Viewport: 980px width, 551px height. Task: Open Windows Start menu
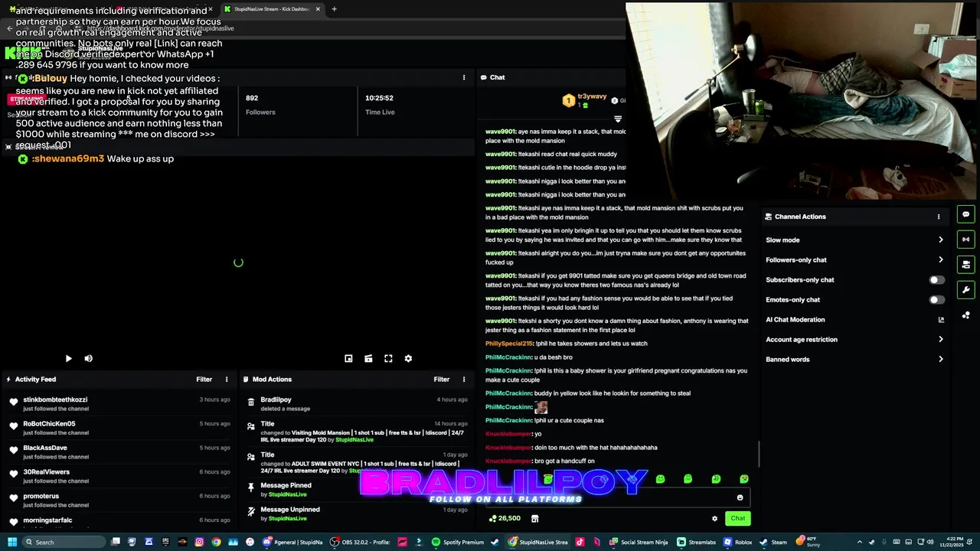[x=11, y=542]
